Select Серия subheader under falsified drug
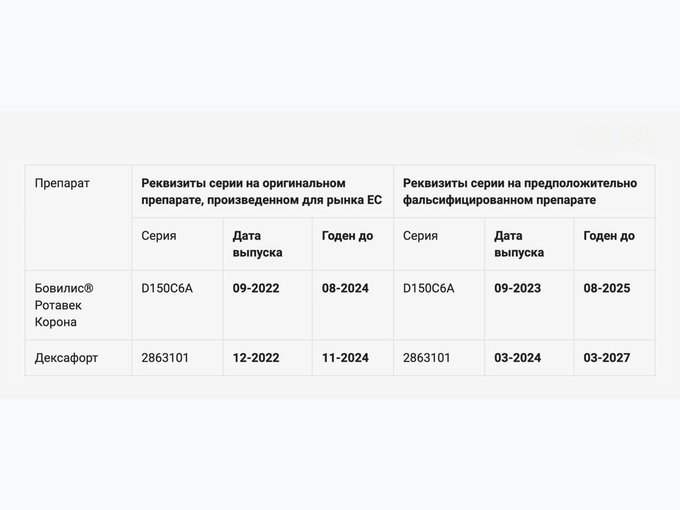The height and width of the screenshot is (510, 680). pos(439,244)
